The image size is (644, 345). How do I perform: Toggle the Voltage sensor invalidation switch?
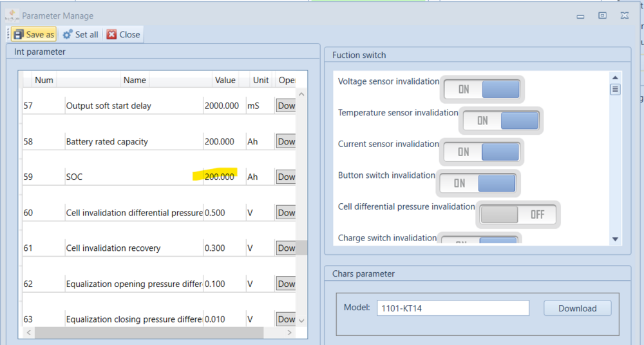(482, 89)
